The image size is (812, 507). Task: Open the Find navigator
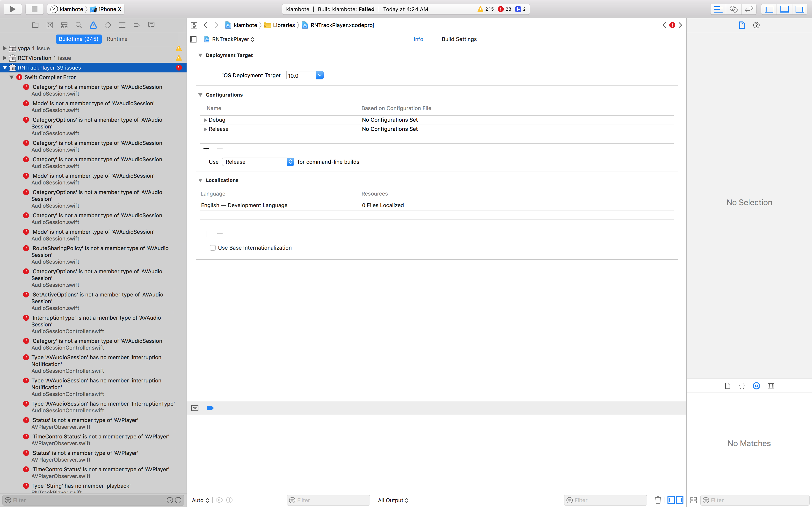pos(79,25)
